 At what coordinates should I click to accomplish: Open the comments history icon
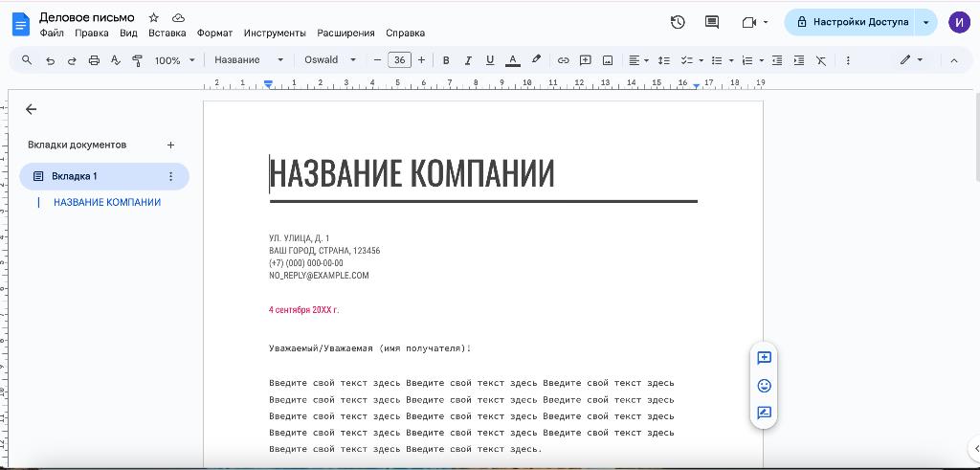pyautogui.click(x=712, y=22)
